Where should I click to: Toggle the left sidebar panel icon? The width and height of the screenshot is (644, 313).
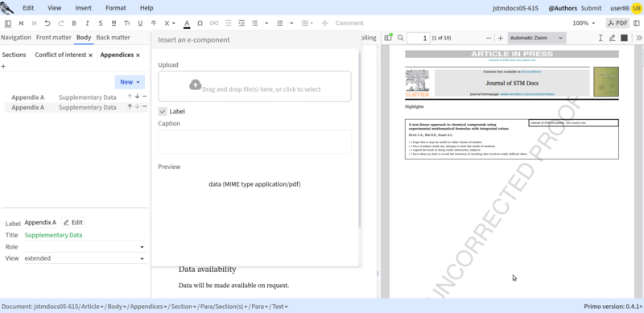(x=8, y=23)
